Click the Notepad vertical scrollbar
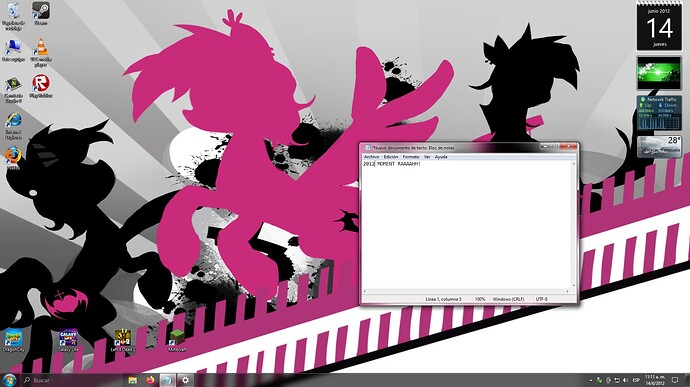Image resolution: width=690 pixels, height=387 pixels. [x=573, y=225]
